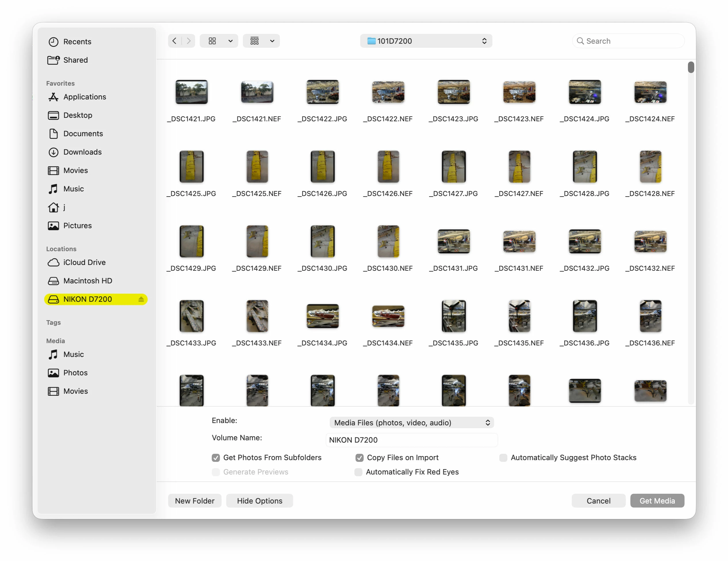Viewport: 728px width, 561px height.
Task: Click the Shared folder icon in the sidebar
Action: (x=53, y=60)
